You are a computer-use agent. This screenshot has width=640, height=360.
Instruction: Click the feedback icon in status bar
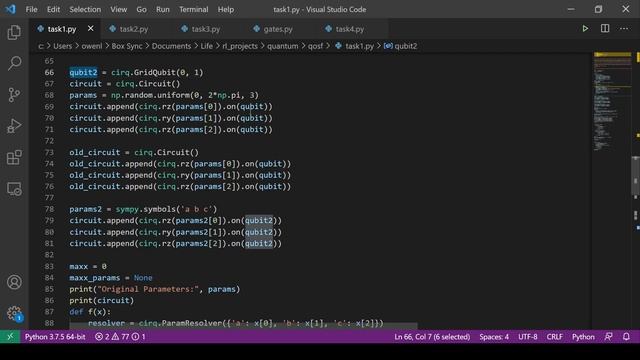point(608,337)
